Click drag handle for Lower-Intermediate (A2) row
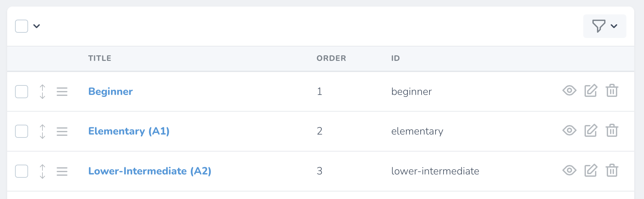 [x=62, y=172]
